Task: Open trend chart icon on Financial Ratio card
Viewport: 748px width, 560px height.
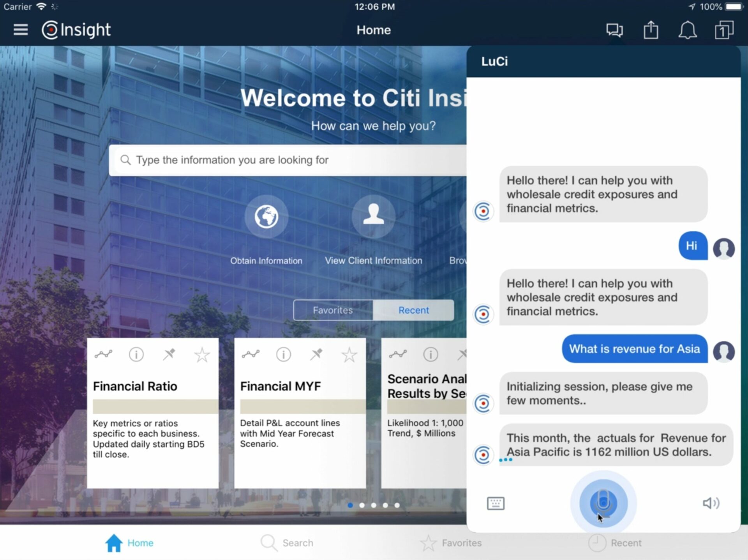Action: [103, 354]
